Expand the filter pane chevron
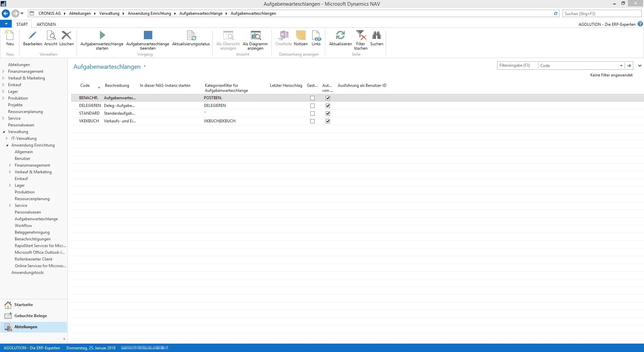The width and height of the screenshot is (644, 352). [640, 66]
